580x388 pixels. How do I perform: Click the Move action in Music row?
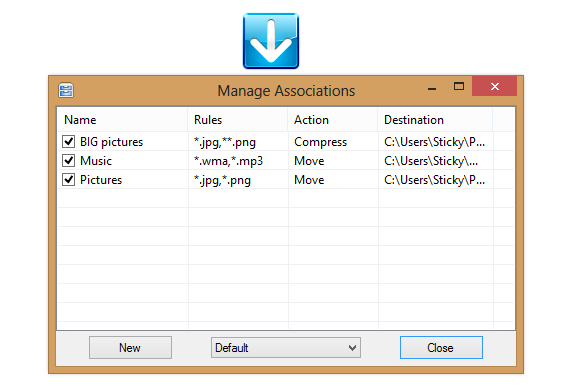[x=309, y=161]
